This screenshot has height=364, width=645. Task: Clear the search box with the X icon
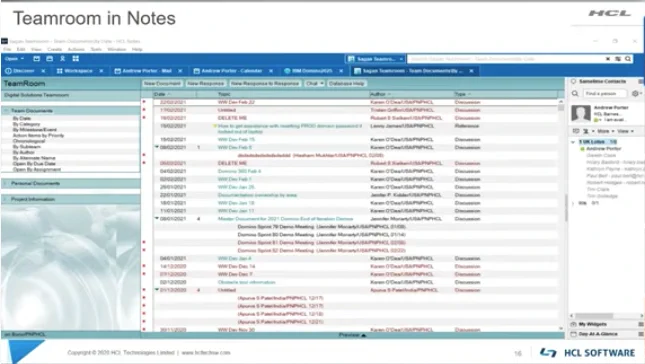tap(608, 59)
